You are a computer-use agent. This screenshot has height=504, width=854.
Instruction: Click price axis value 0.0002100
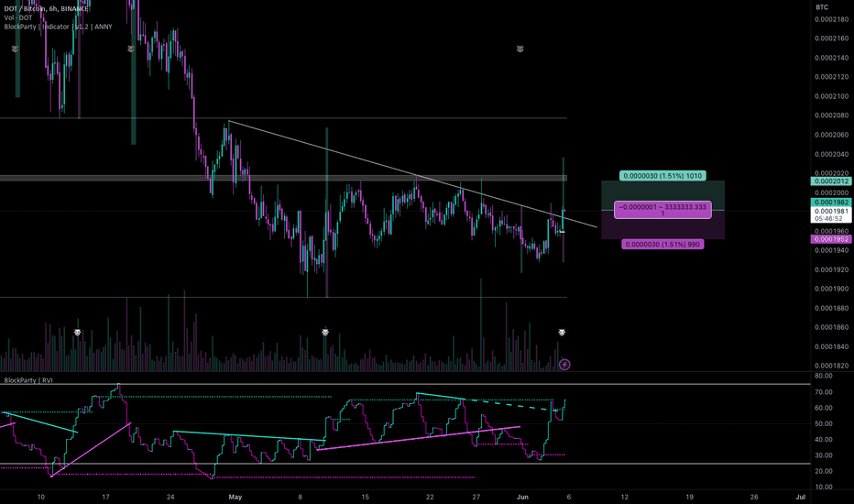coord(831,96)
